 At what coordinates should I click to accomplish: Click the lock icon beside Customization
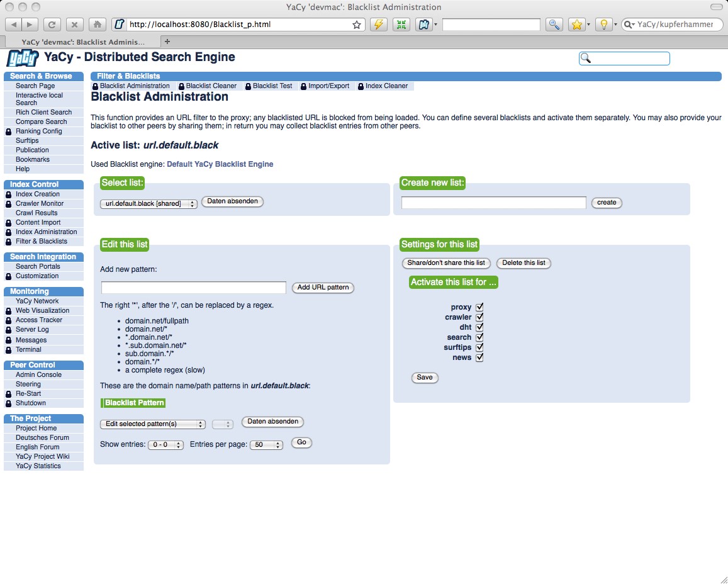[8, 276]
